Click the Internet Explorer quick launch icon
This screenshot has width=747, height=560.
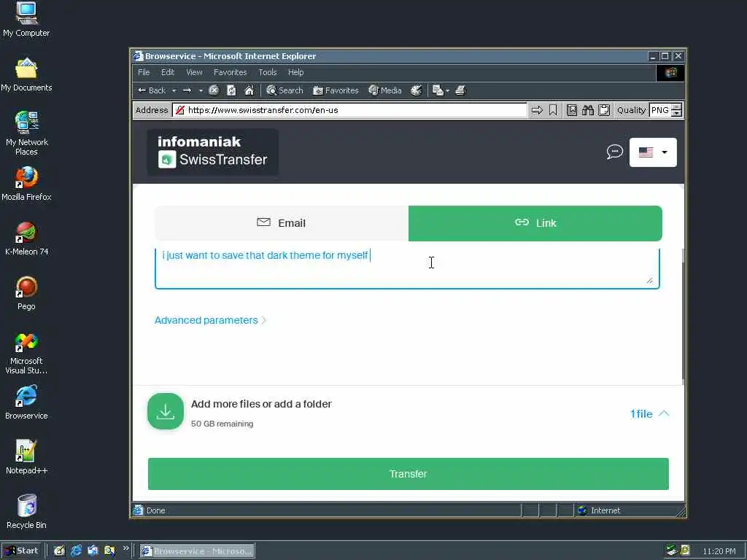76,551
